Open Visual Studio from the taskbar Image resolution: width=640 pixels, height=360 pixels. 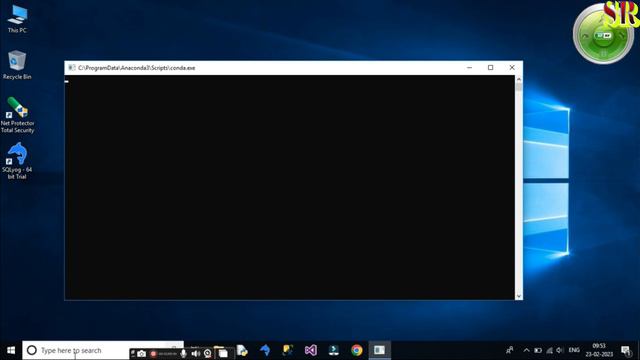click(311, 350)
